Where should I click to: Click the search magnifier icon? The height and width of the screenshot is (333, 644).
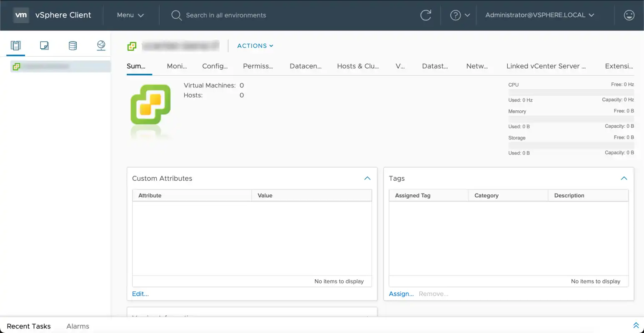pyautogui.click(x=176, y=15)
